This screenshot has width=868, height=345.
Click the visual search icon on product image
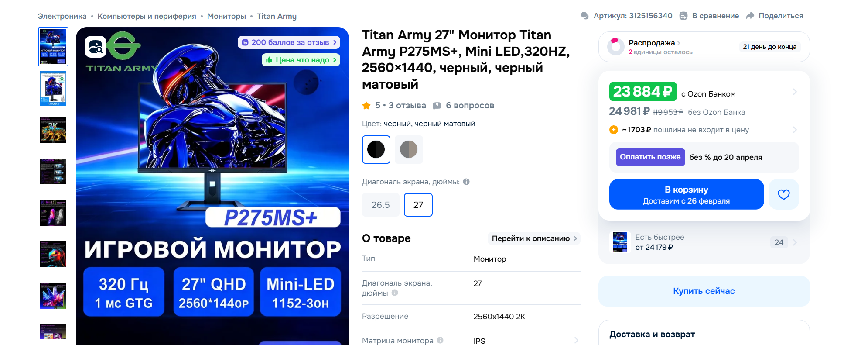(x=96, y=47)
